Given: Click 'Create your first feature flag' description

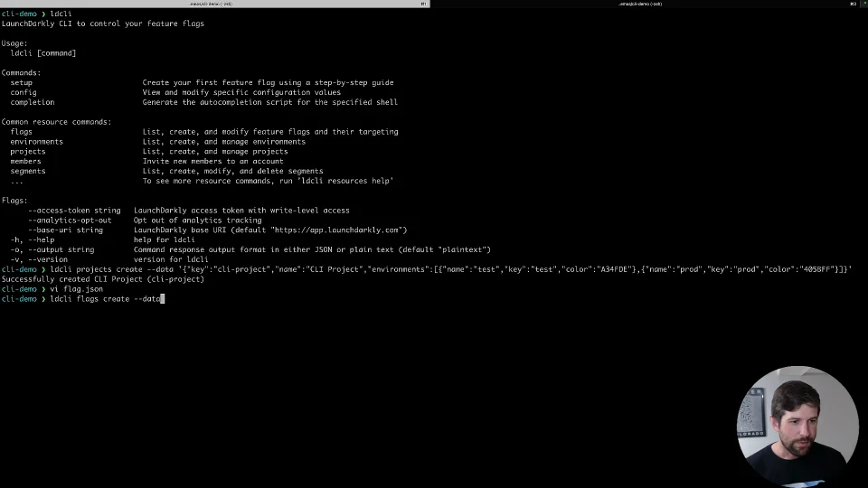Looking at the screenshot, I should point(268,82).
